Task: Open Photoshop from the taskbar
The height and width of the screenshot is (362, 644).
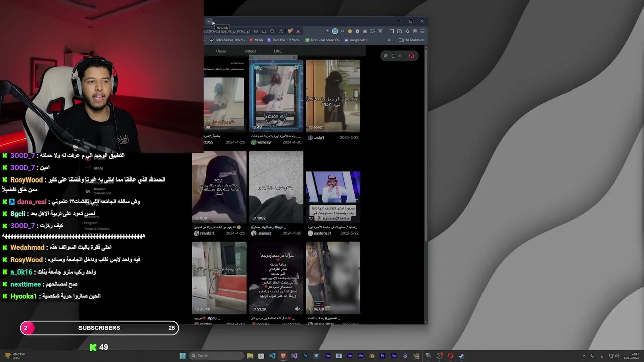Action: coord(305,356)
